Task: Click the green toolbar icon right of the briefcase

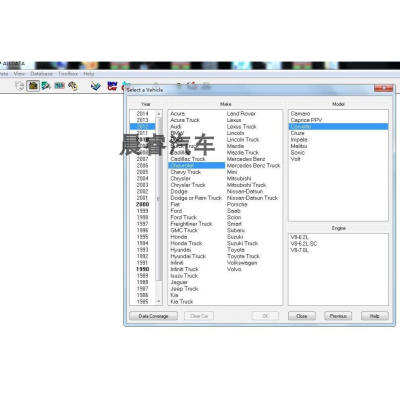Action: point(46,86)
